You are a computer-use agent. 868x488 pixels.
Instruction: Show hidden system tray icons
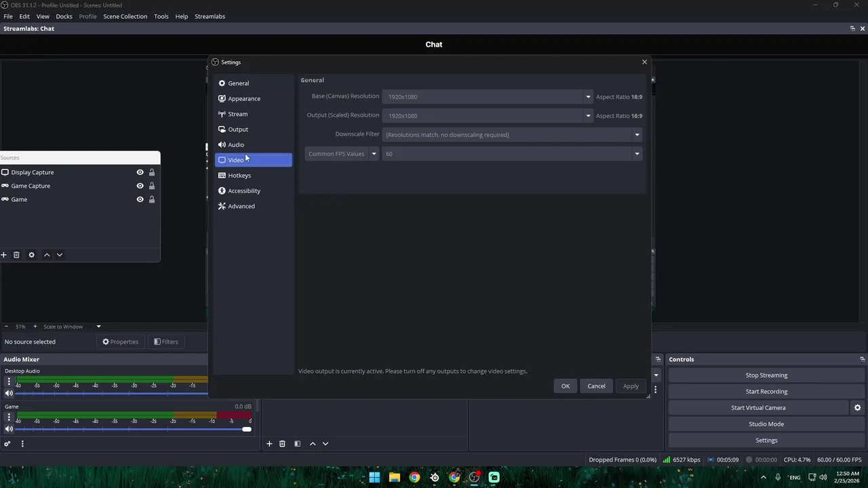pyautogui.click(x=764, y=477)
